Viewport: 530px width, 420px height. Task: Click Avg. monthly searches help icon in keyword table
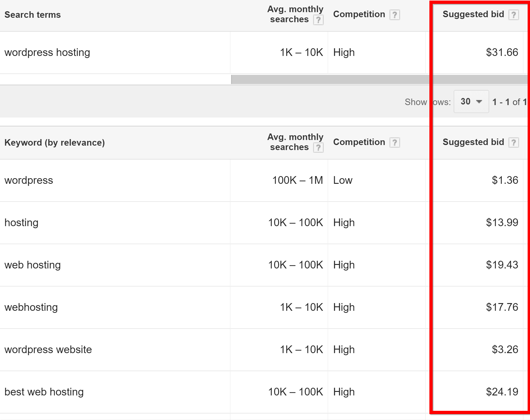(x=319, y=147)
